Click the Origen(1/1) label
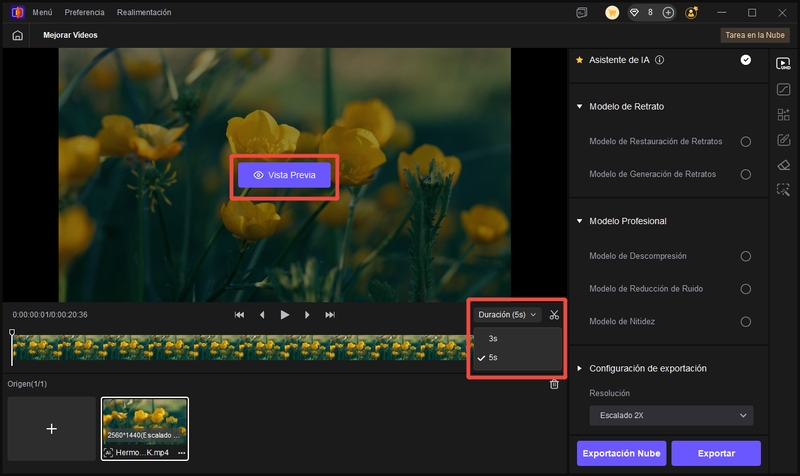The width and height of the screenshot is (800, 476). tap(27, 384)
